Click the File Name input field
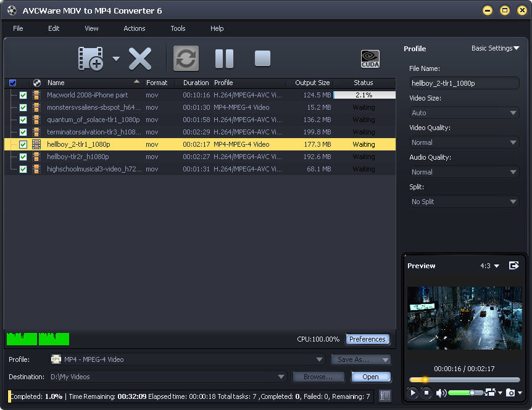 pyautogui.click(x=464, y=83)
